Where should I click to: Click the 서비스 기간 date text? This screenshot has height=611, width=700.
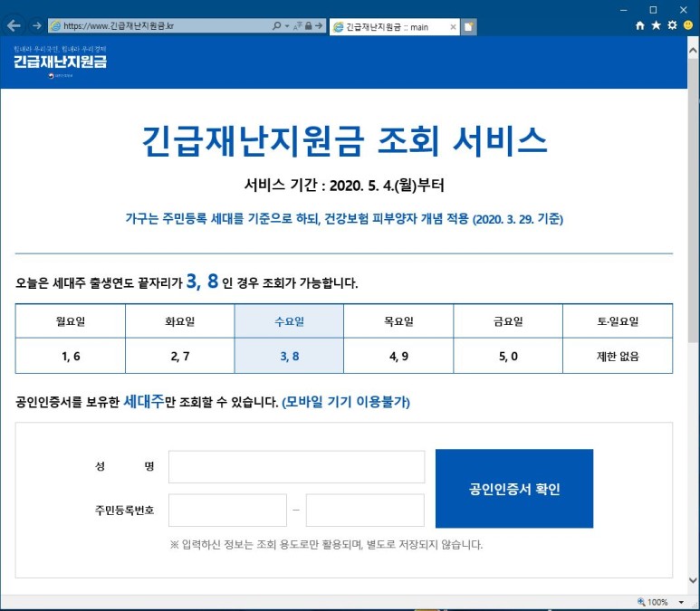[x=344, y=185]
